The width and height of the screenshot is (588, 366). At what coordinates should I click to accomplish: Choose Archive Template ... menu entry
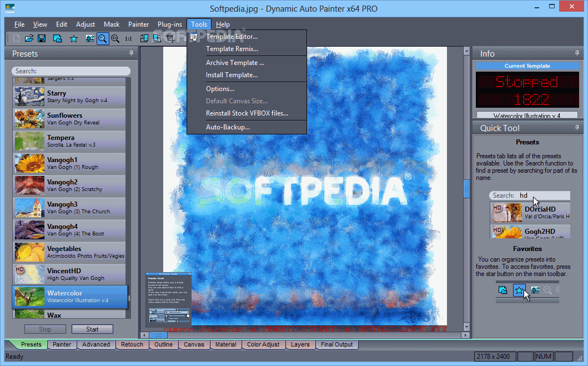[247, 63]
